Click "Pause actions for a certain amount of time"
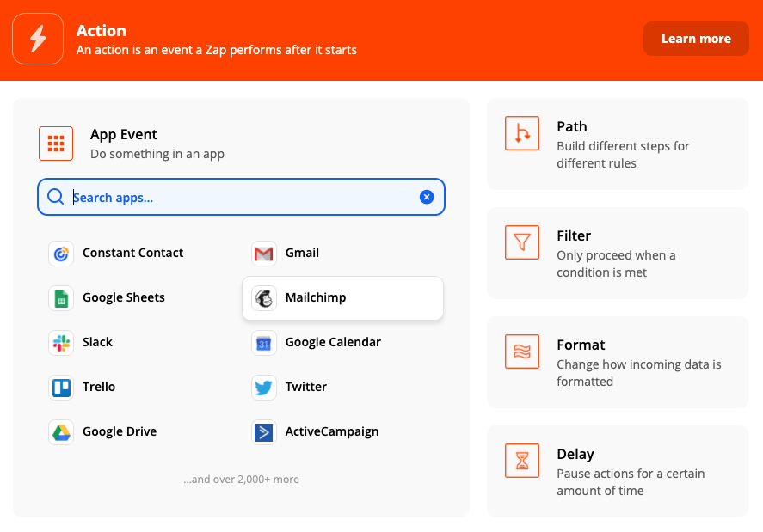The height and width of the screenshot is (532, 763). pos(631,482)
